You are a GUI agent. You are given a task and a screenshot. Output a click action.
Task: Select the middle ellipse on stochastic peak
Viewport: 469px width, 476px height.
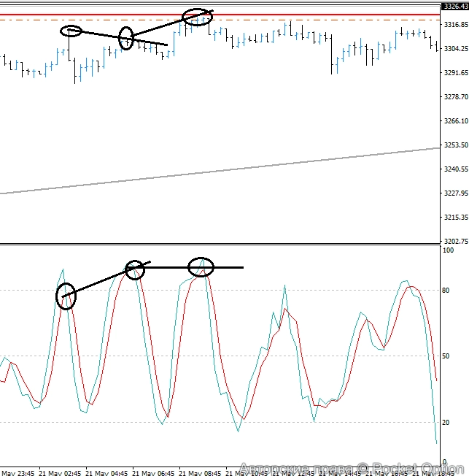[135, 269]
